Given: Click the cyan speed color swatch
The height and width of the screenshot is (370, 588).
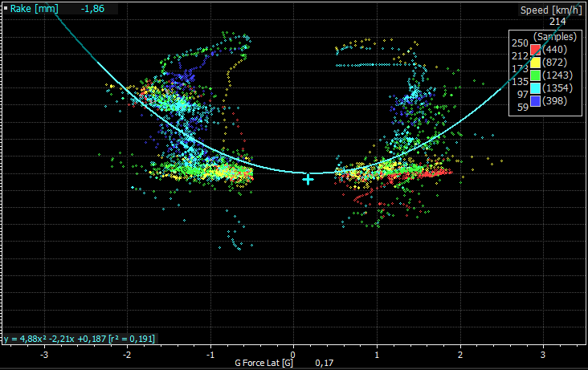Looking at the screenshot, I should (536, 88).
